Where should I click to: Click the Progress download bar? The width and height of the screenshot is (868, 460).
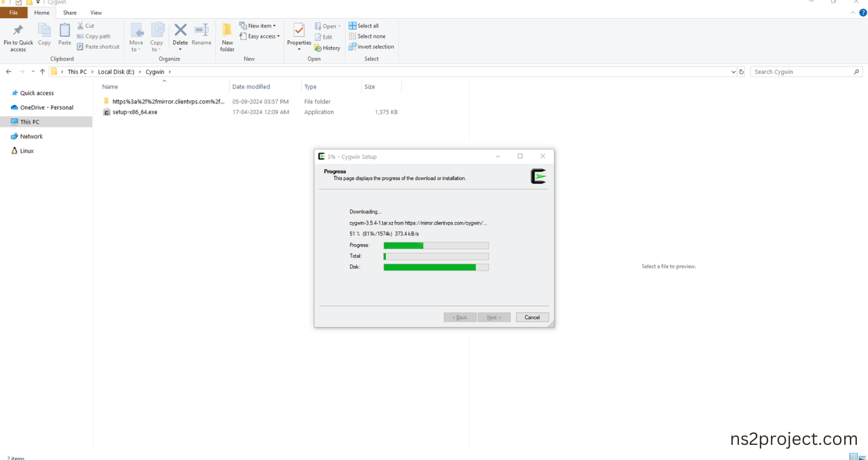[x=436, y=245]
